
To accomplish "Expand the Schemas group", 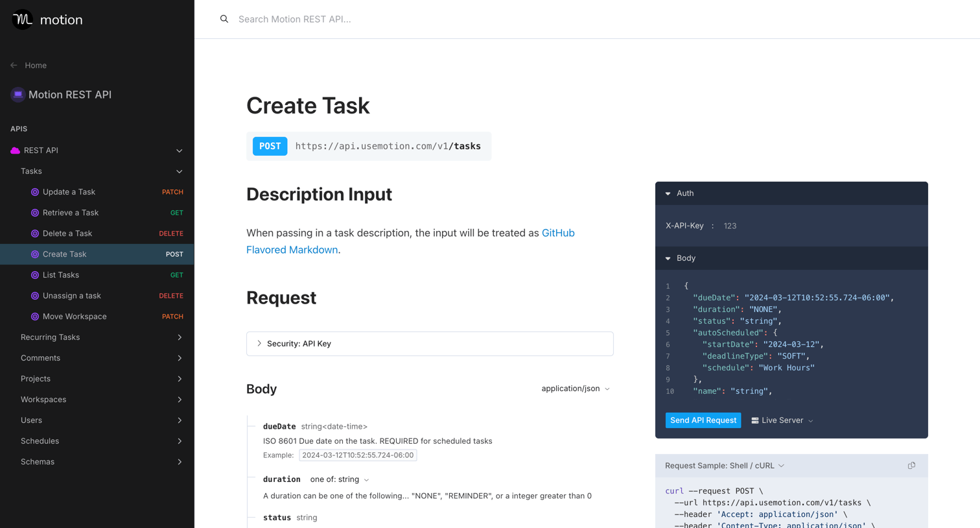I will [180, 462].
